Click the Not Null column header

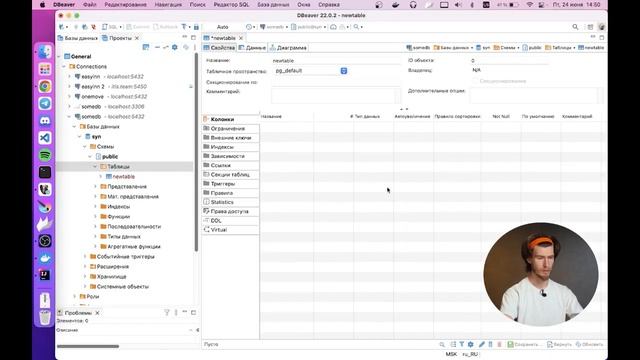coord(501,117)
